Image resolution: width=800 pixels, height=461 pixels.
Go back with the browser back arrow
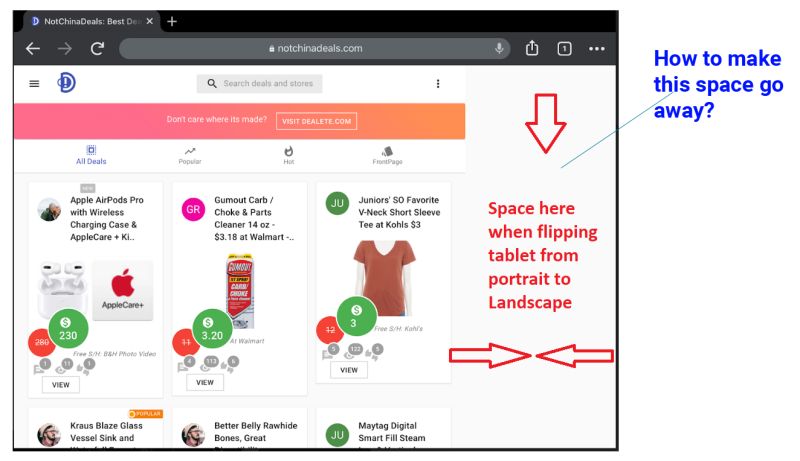click(33, 49)
